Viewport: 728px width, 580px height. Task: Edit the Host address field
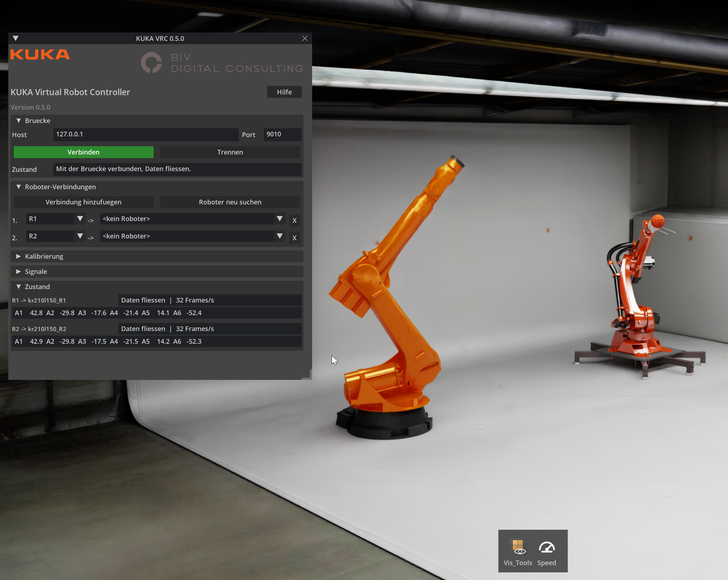coord(146,134)
